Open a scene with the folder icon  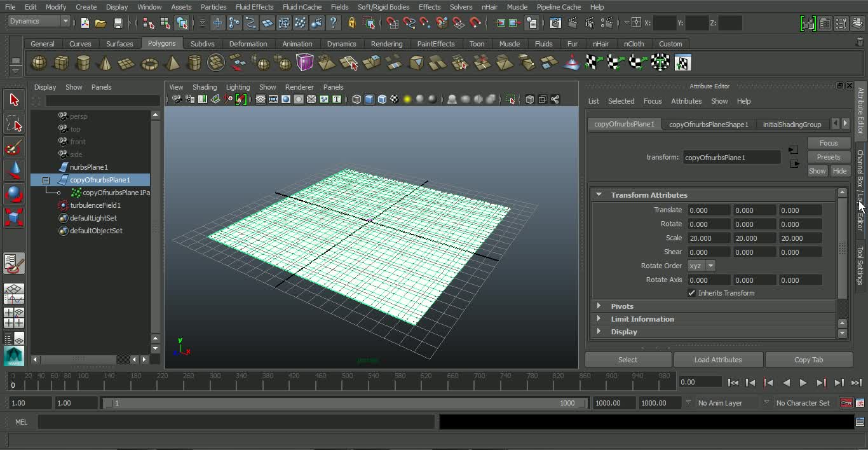coord(100,23)
